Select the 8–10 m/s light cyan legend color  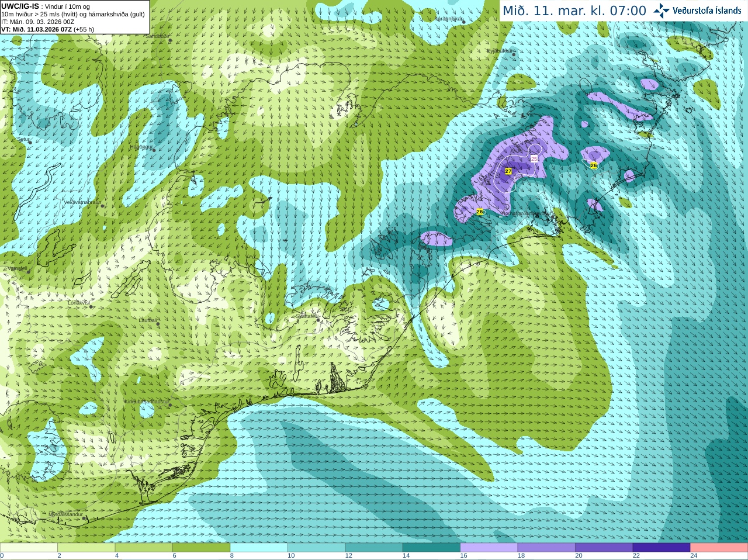click(x=259, y=548)
